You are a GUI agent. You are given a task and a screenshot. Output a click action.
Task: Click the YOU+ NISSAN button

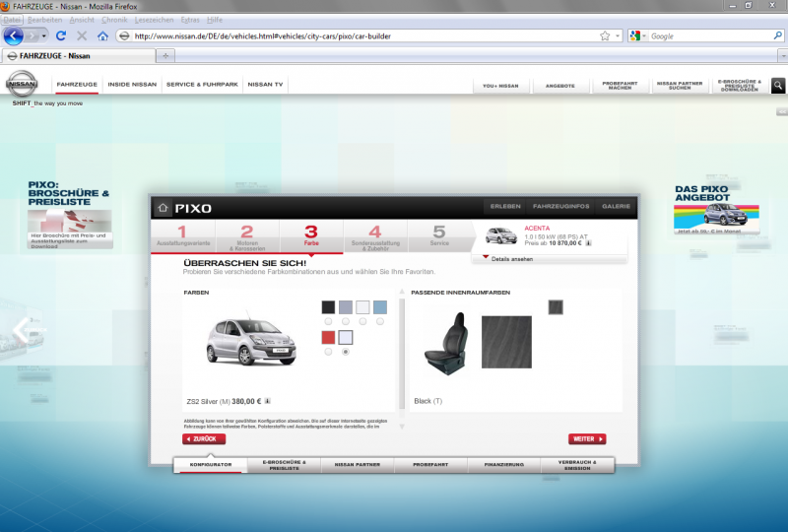pos(500,86)
